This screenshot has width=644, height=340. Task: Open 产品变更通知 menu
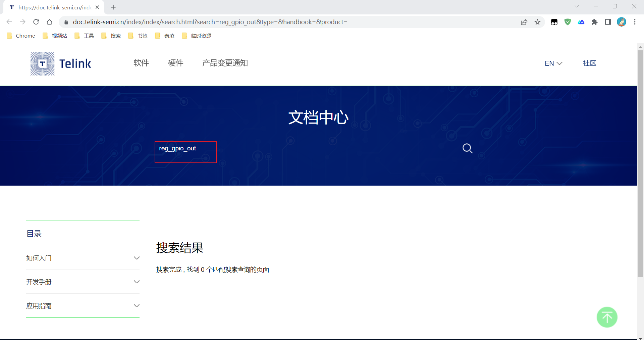point(225,63)
